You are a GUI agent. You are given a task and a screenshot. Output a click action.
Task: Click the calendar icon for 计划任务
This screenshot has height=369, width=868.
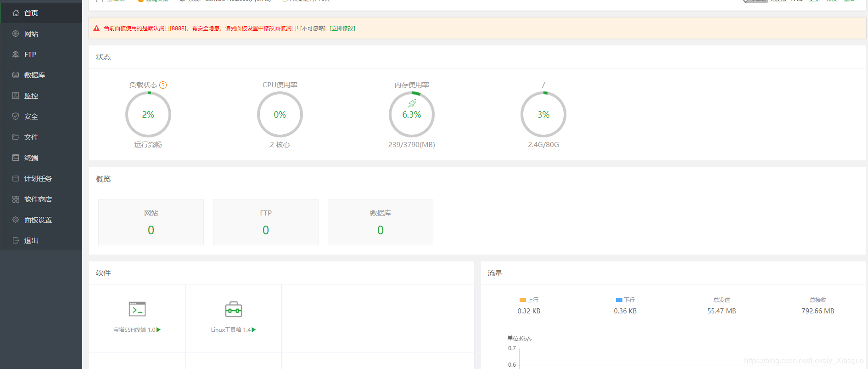tap(16, 178)
